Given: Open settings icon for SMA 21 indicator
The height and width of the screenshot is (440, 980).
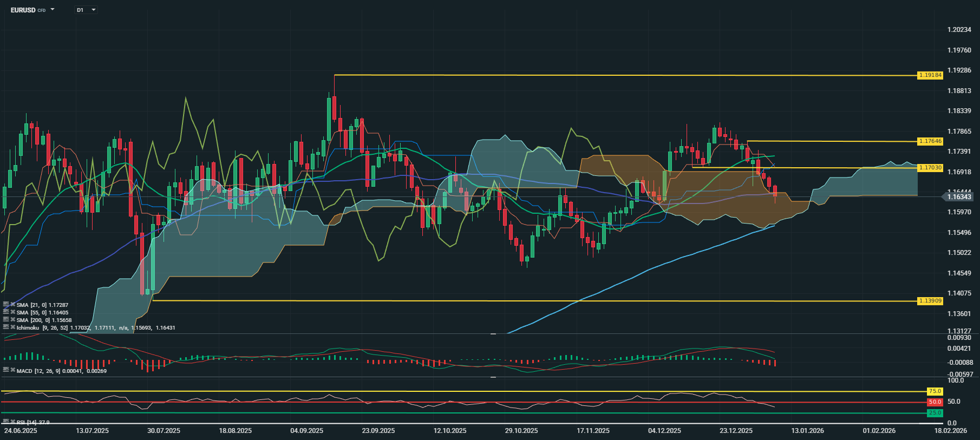Looking at the screenshot, I should 6,305.
